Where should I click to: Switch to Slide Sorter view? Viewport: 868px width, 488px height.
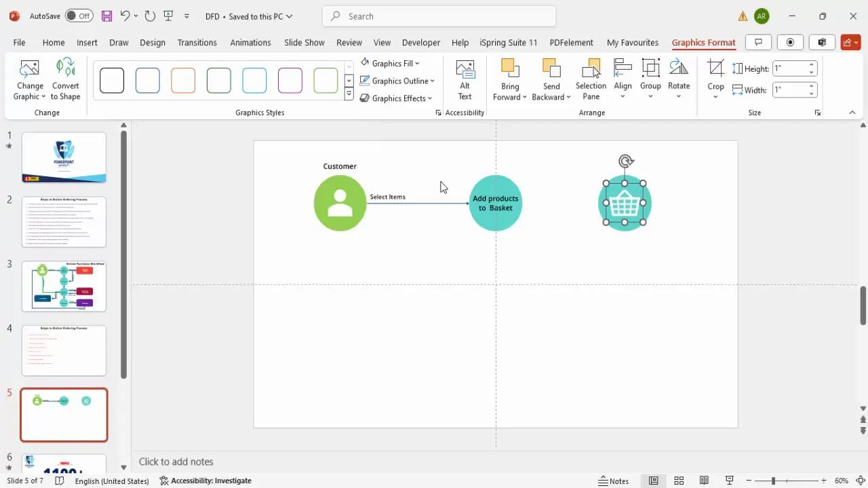coord(679,481)
